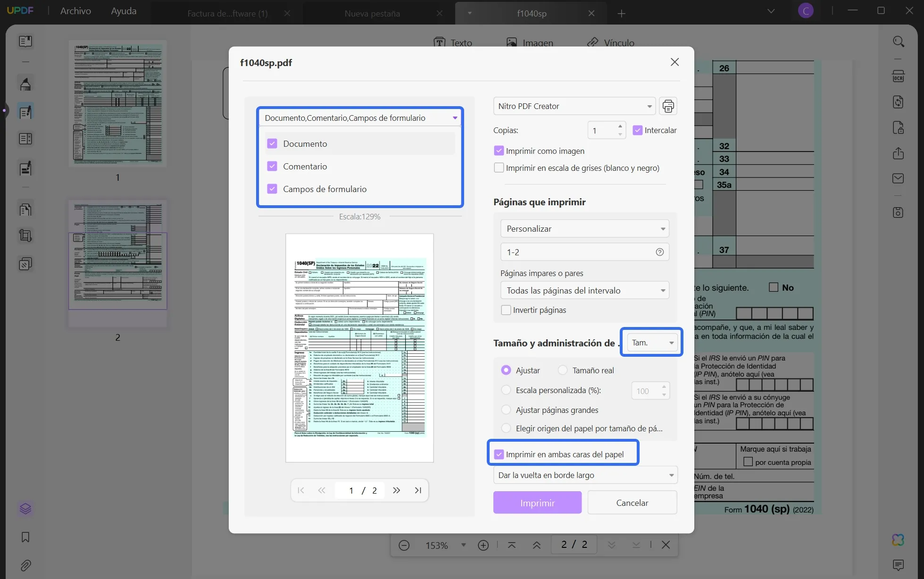Uncheck Campos de formulario checkbox

pos(272,189)
